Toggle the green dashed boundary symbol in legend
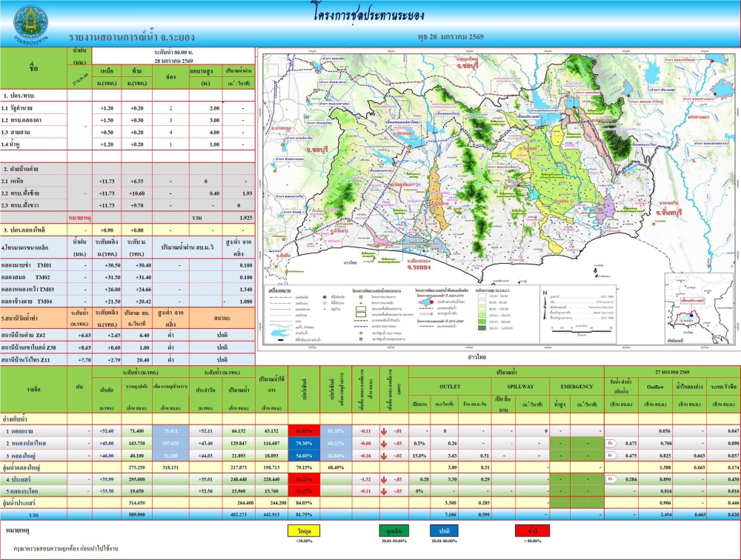The image size is (741, 560). point(361,313)
